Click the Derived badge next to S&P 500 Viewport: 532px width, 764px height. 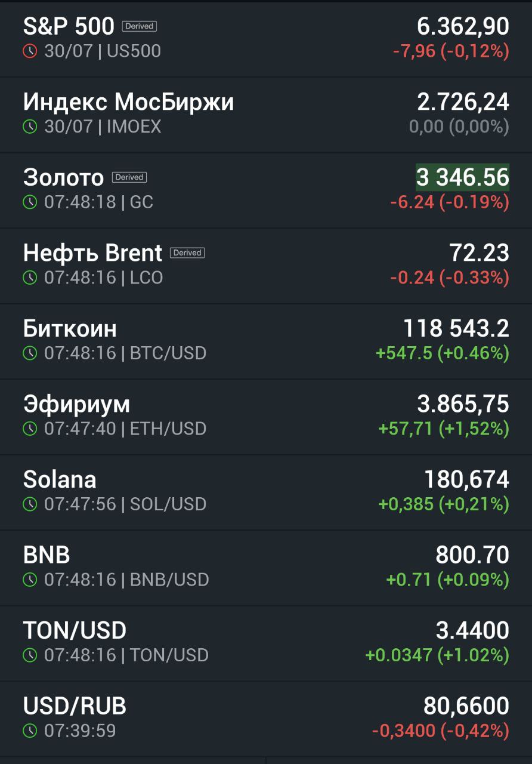140,26
